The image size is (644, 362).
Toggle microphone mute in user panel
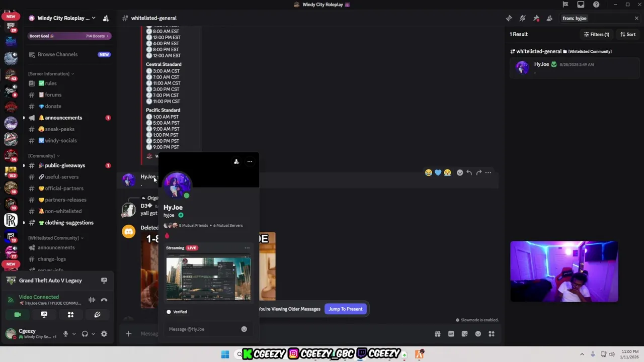[65, 334]
